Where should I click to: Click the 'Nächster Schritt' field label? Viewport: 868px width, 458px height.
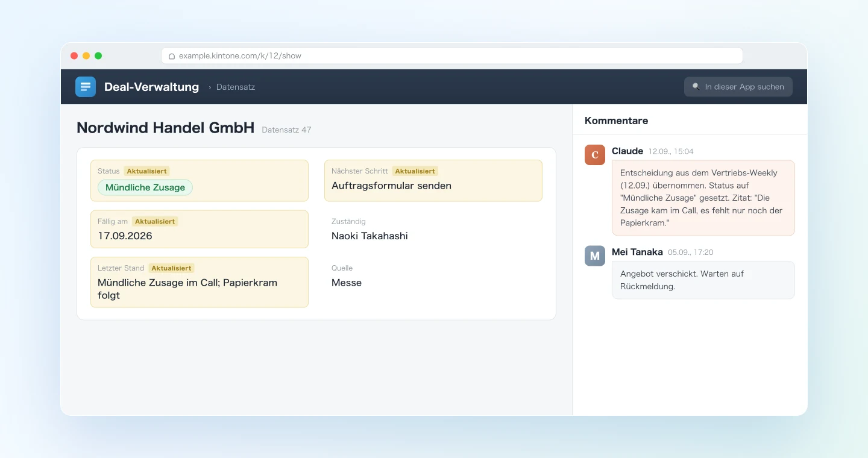[360, 171]
